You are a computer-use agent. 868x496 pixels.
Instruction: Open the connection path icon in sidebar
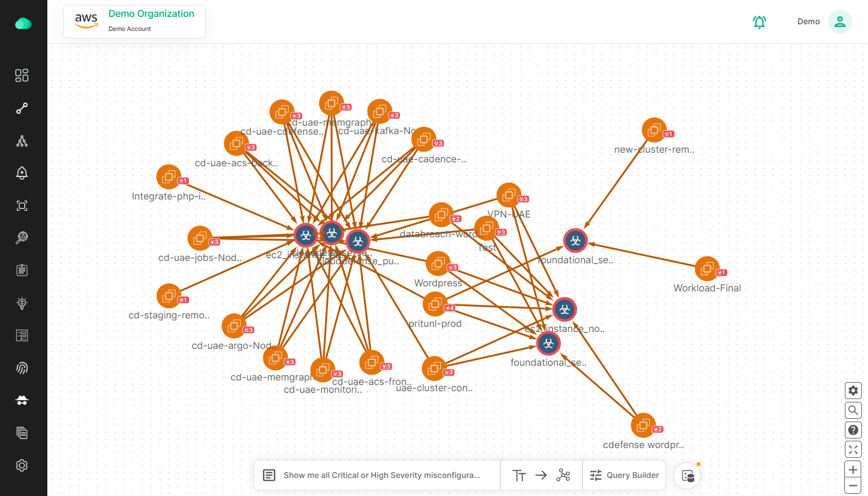coord(22,108)
